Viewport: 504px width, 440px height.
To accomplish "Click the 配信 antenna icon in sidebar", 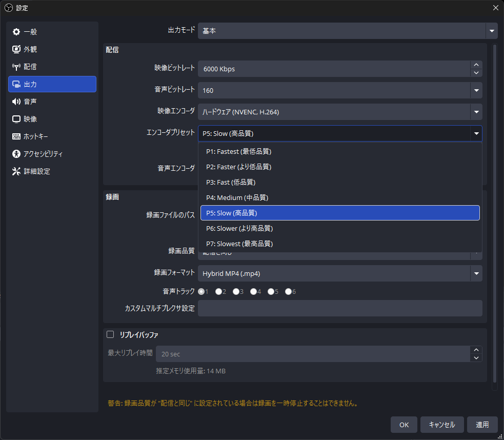I will click(x=16, y=67).
